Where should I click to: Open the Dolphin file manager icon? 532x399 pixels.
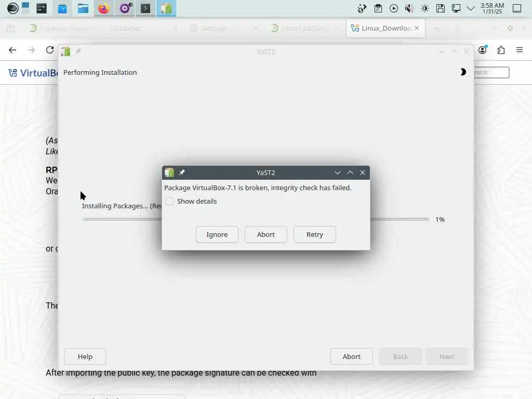click(x=83, y=8)
